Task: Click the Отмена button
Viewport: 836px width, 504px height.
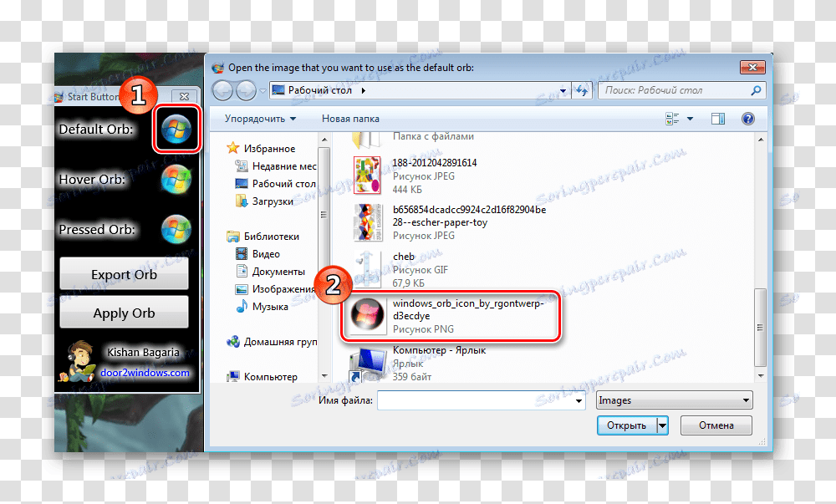Action: click(x=716, y=425)
